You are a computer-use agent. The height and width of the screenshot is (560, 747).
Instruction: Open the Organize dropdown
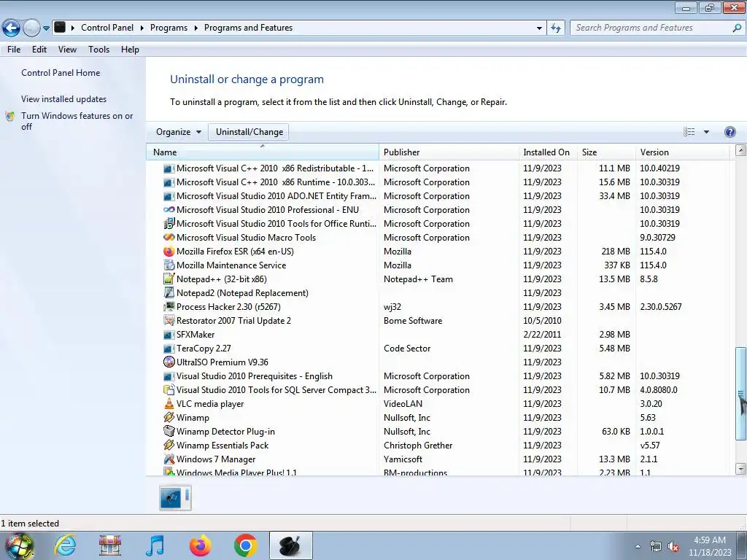pos(178,132)
